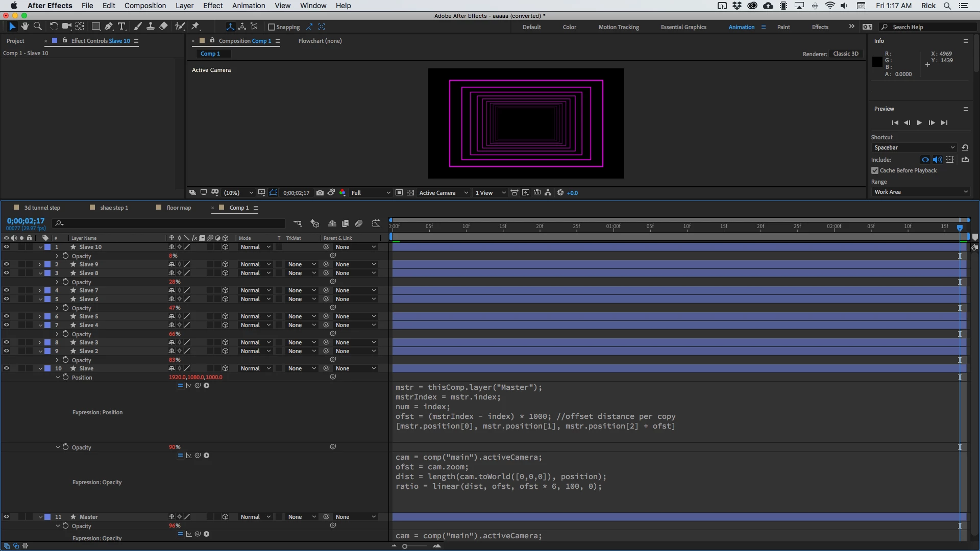The image size is (980, 551).
Task: Uncheck Cache Before Playback
Action: [x=875, y=170]
